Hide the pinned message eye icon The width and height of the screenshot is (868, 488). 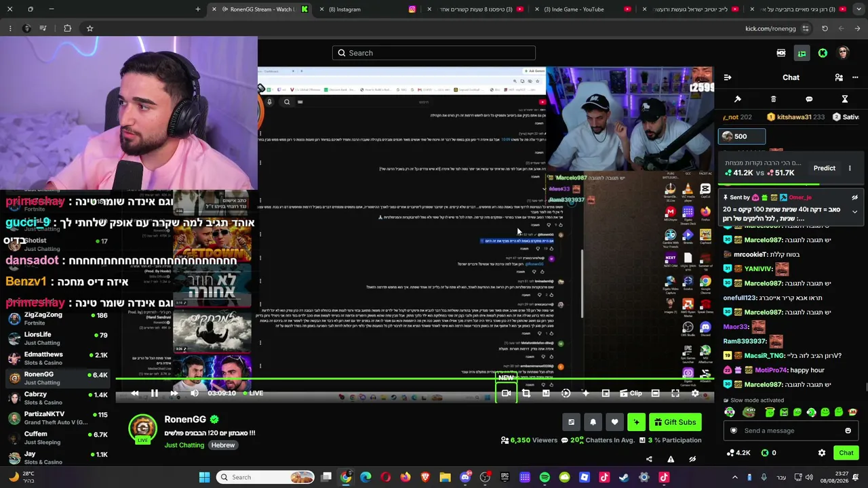click(854, 198)
